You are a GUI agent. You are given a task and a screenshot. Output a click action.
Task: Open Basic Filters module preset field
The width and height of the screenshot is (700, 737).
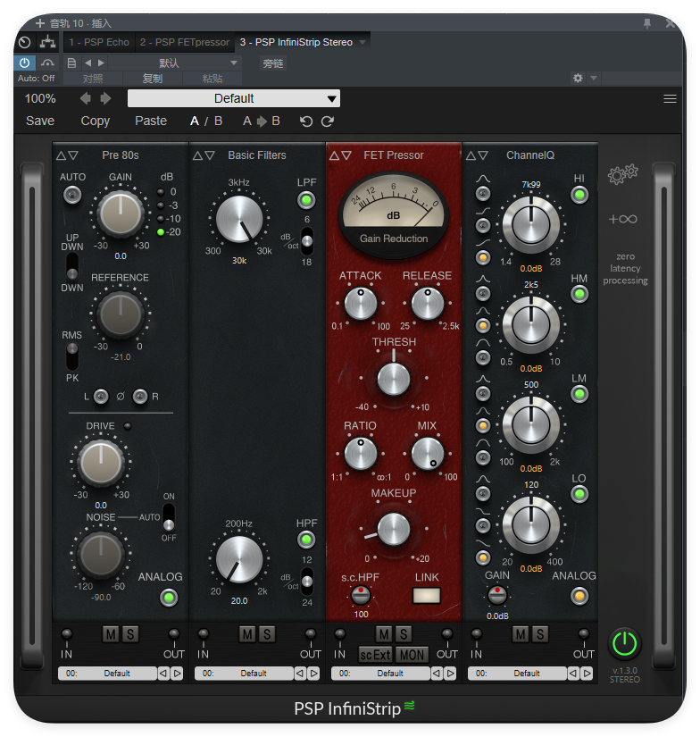click(244, 673)
